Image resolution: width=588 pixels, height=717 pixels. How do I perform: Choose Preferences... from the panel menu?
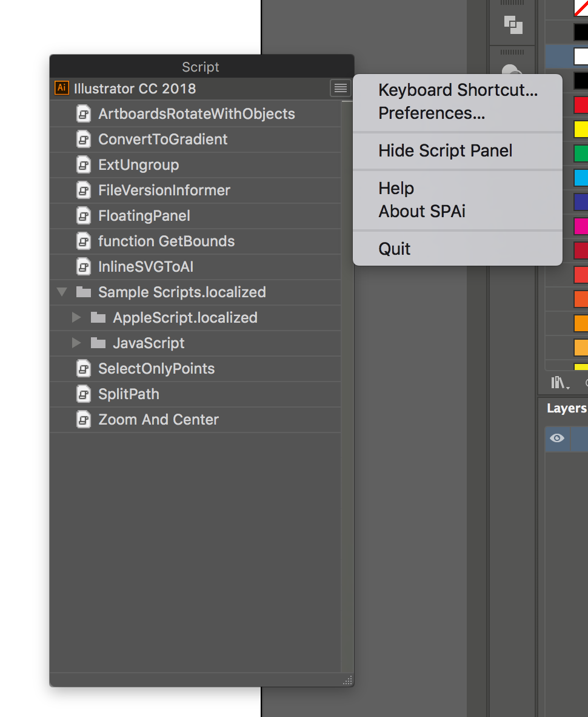click(432, 113)
